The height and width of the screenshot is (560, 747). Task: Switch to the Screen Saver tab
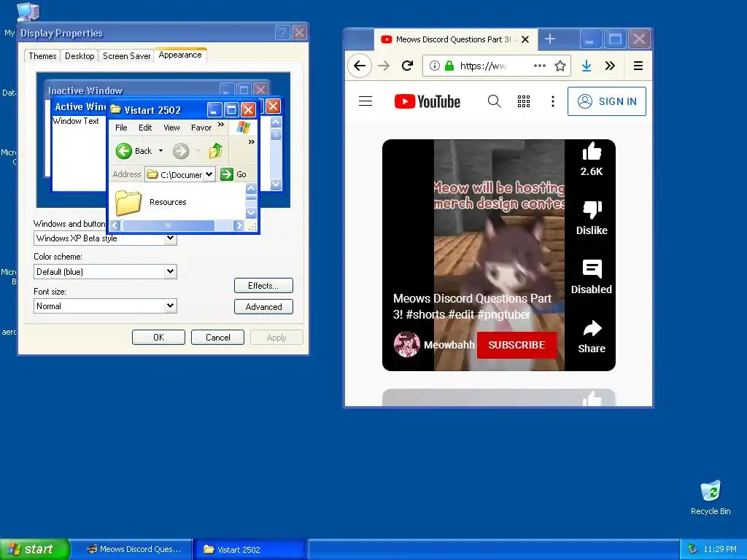[x=126, y=55]
